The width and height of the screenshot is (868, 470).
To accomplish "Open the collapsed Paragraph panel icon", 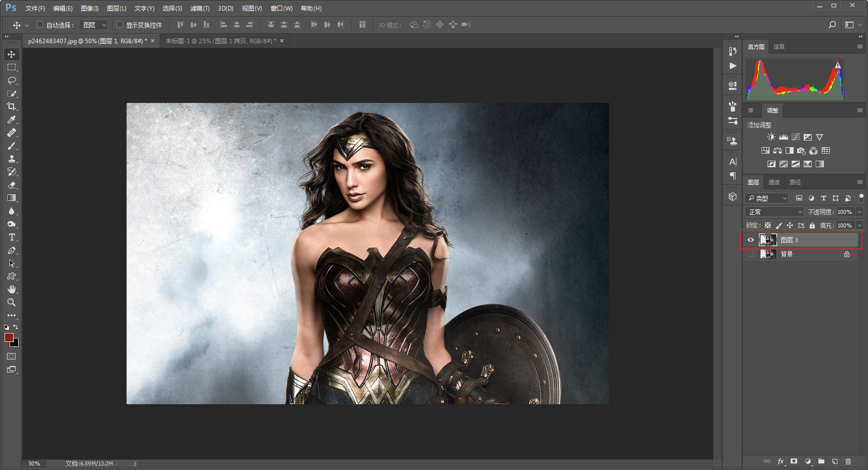I will 732,176.
